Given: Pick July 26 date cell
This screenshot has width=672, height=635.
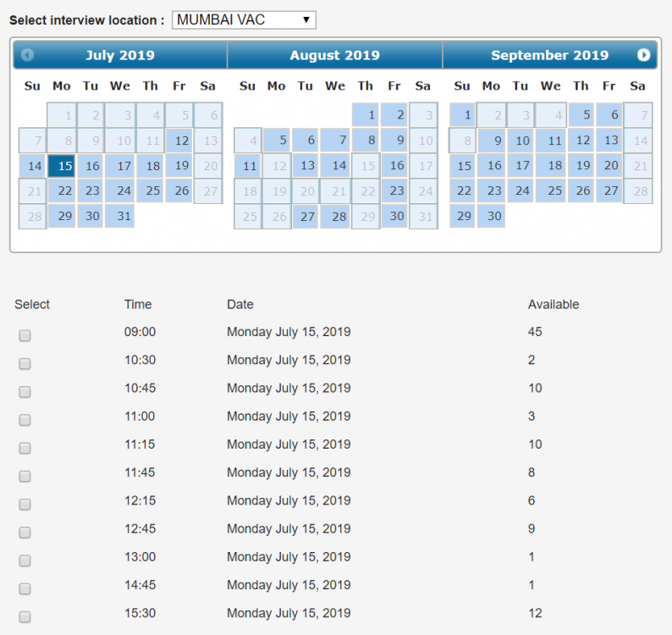Looking at the screenshot, I should click(x=179, y=191).
